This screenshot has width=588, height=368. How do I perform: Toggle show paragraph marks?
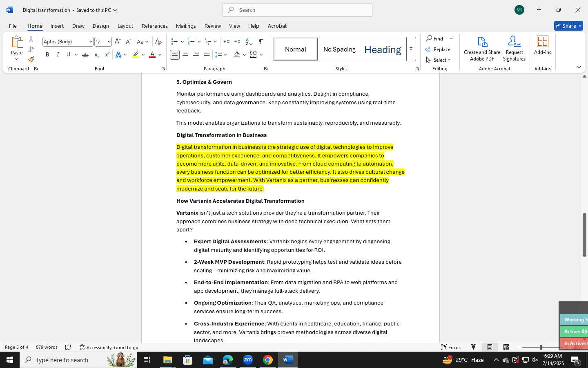tap(261, 42)
